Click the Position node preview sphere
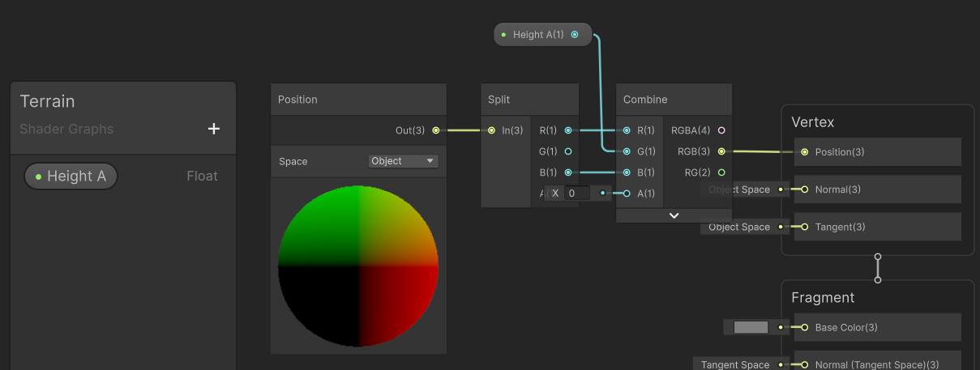The width and height of the screenshot is (980, 370). click(358, 266)
